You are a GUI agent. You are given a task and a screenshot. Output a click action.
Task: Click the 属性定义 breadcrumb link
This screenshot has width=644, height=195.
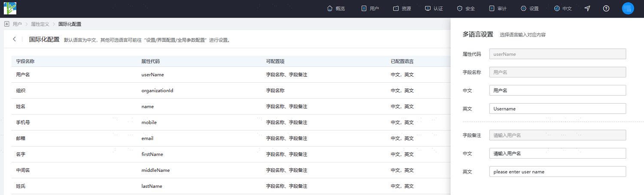(40, 24)
